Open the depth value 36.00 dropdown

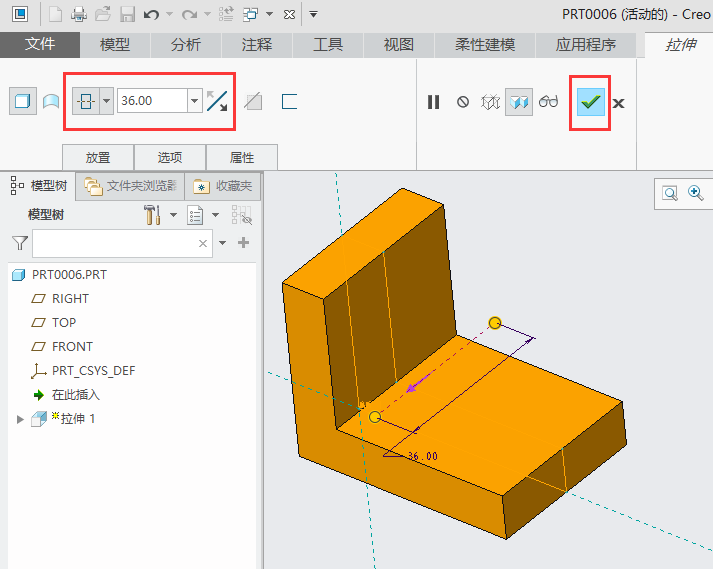point(194,101)
